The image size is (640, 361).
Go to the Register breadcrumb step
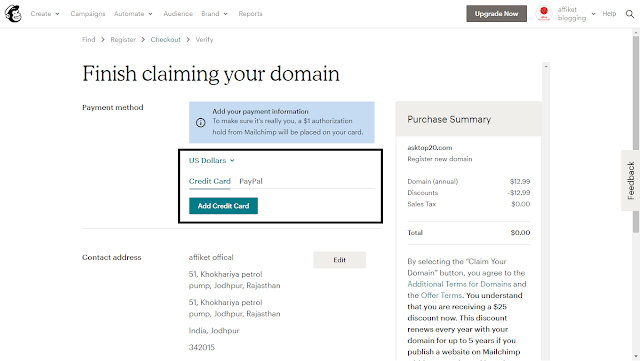coord(123,40)
